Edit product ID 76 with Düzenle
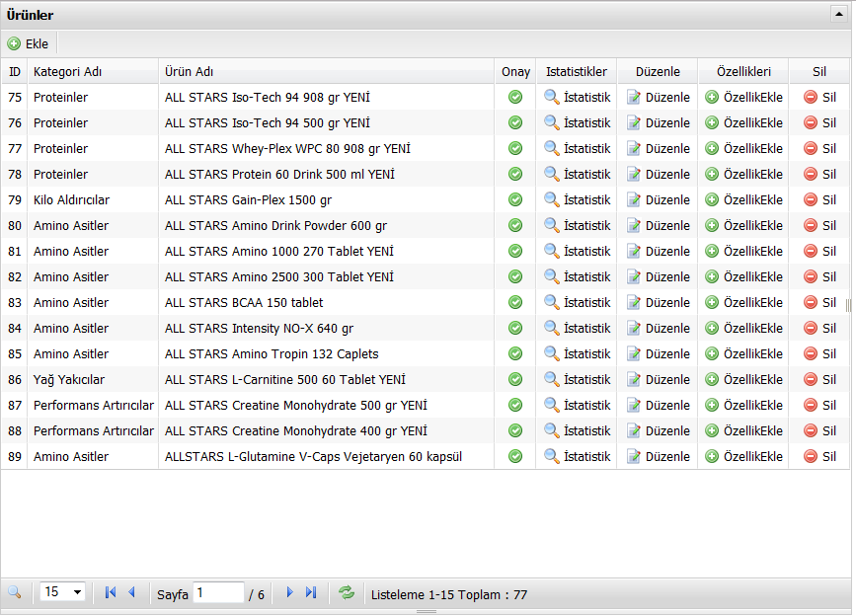The width and height of the screenshot is (856, 616). coord(659,122)
